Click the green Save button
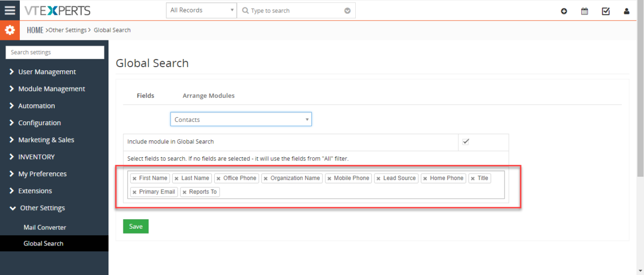Image resolution: width=644 pixels, height=275 pixels. tap(136, 227)
